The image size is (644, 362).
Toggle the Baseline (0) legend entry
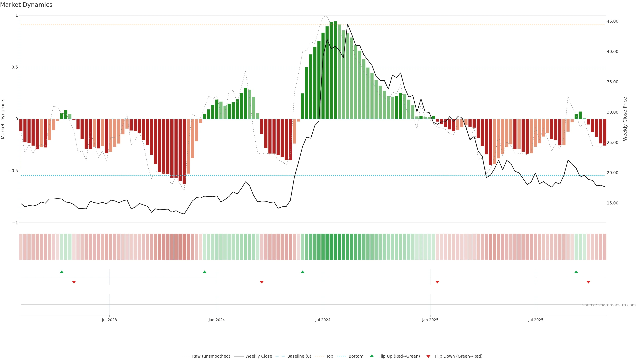coord(299,356)
